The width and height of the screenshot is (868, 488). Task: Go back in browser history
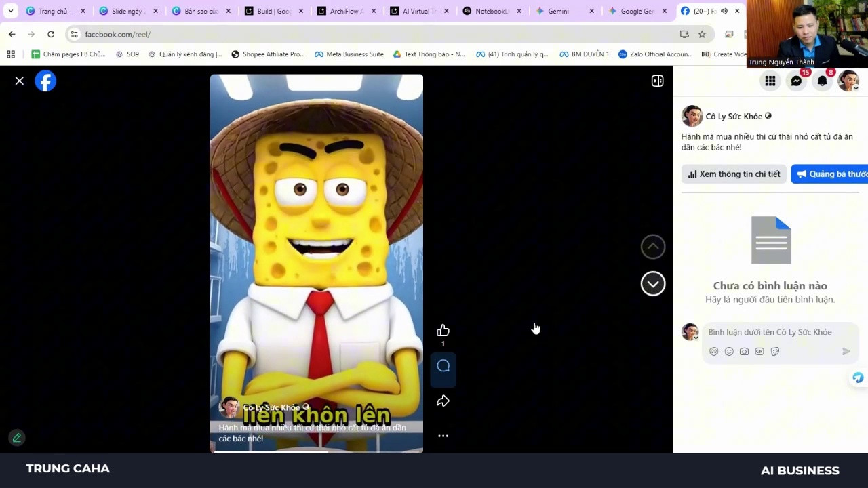point(12,34)
